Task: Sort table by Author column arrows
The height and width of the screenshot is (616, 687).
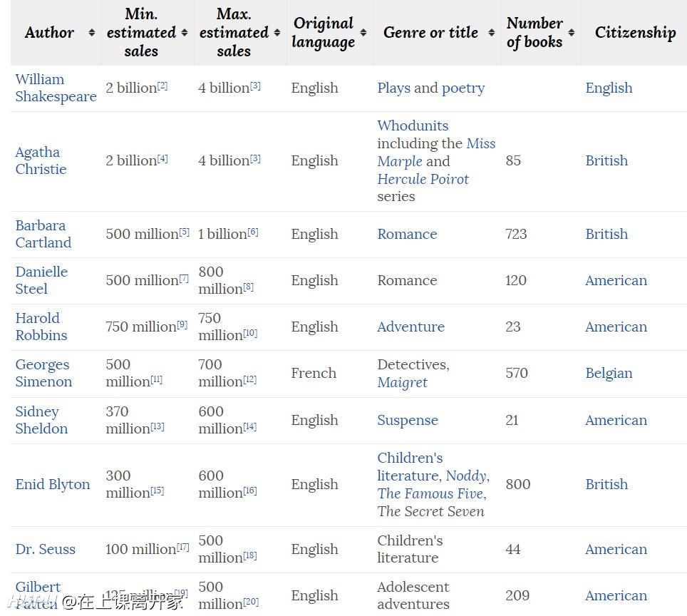Action: (x=91, y=33)
